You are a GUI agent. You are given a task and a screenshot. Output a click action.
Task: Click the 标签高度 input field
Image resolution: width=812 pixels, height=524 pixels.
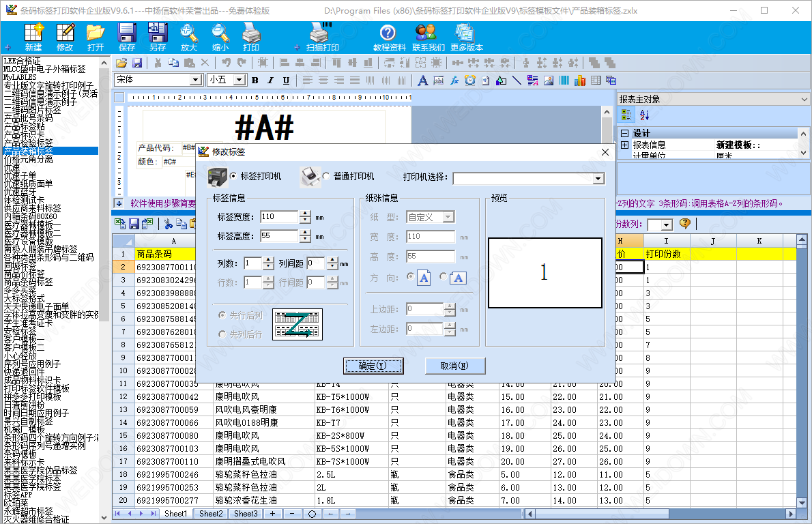click(x=279, y=236)
